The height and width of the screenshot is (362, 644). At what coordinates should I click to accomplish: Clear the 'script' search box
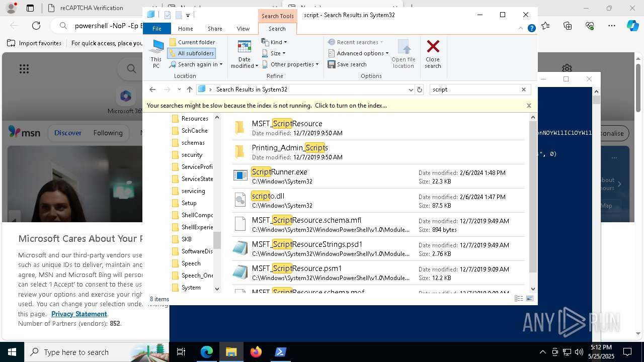click(x=524, y=89)
